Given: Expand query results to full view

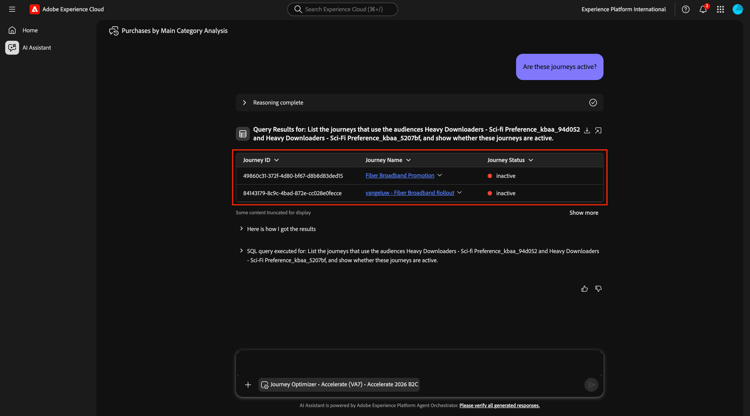Looking at the screenshot, I should (x=598, y=130).
